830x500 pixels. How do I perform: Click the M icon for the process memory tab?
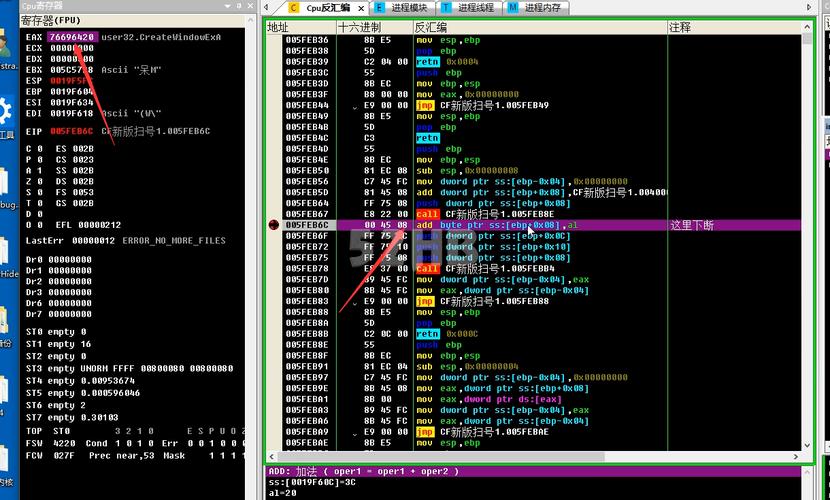click(514, 7)
